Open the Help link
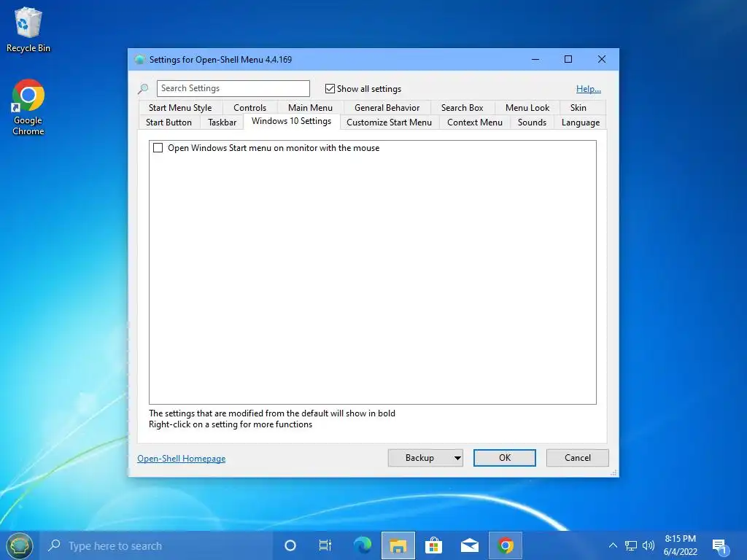This screenshot has width=747, height=560. (x=589, y=89)
